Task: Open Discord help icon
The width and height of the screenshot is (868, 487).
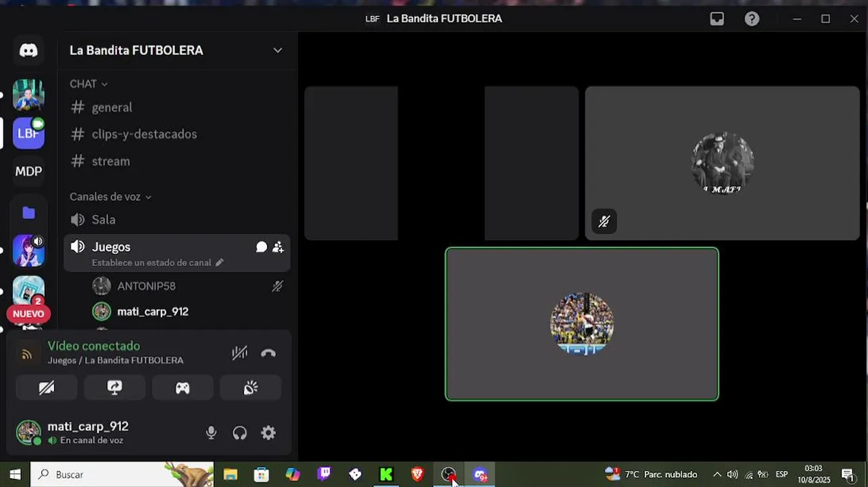Action: click(752, 19)
